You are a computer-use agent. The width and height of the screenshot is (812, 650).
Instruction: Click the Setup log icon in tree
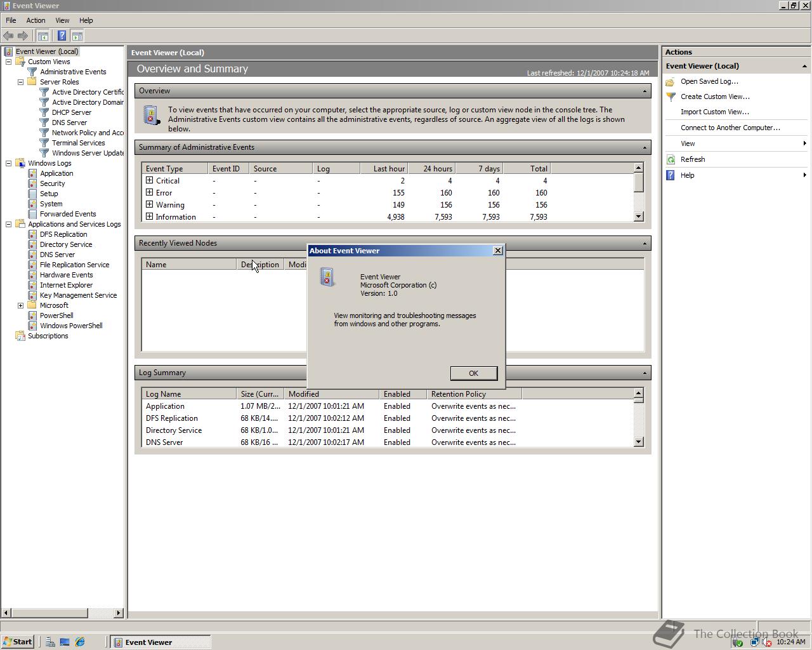pyautogui.click(x=32, y=194)
